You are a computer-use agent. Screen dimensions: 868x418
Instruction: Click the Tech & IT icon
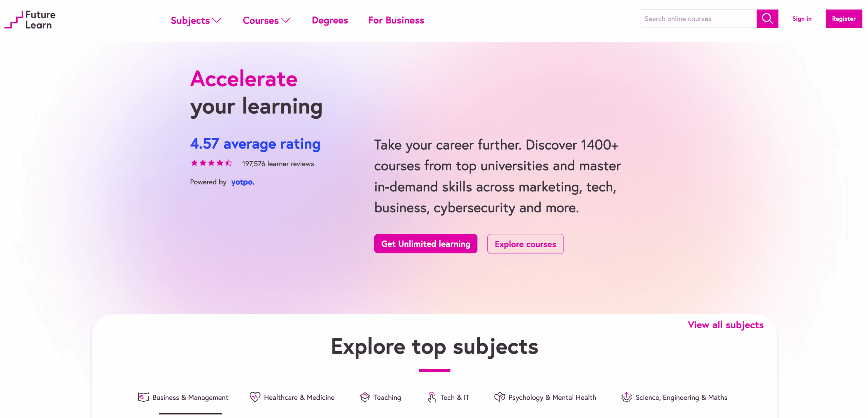(431, 397)
